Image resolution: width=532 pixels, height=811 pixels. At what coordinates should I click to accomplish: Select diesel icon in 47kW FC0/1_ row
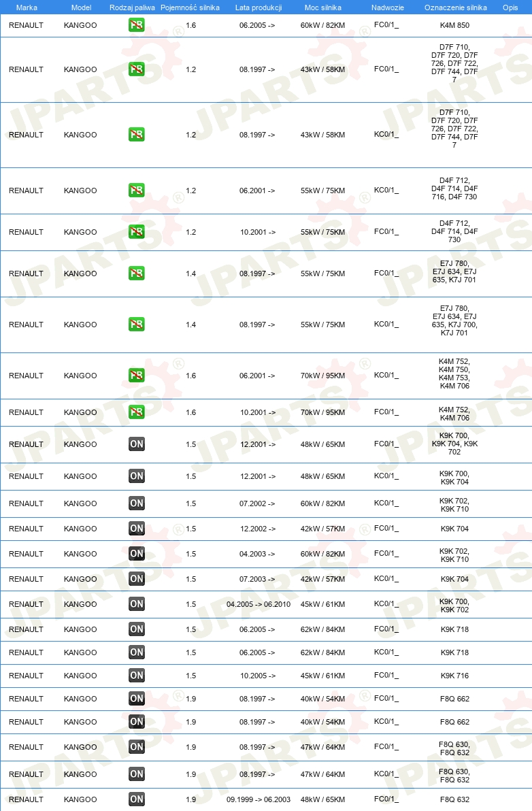point(137,747)
